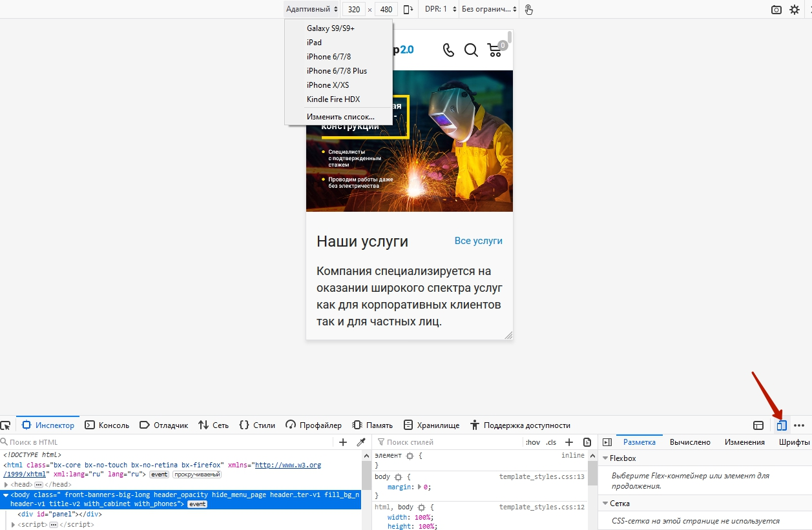Pick a color with the eyedropper
Screen dimensions: 812x530
pyautogui.click(x=361, y=442)
